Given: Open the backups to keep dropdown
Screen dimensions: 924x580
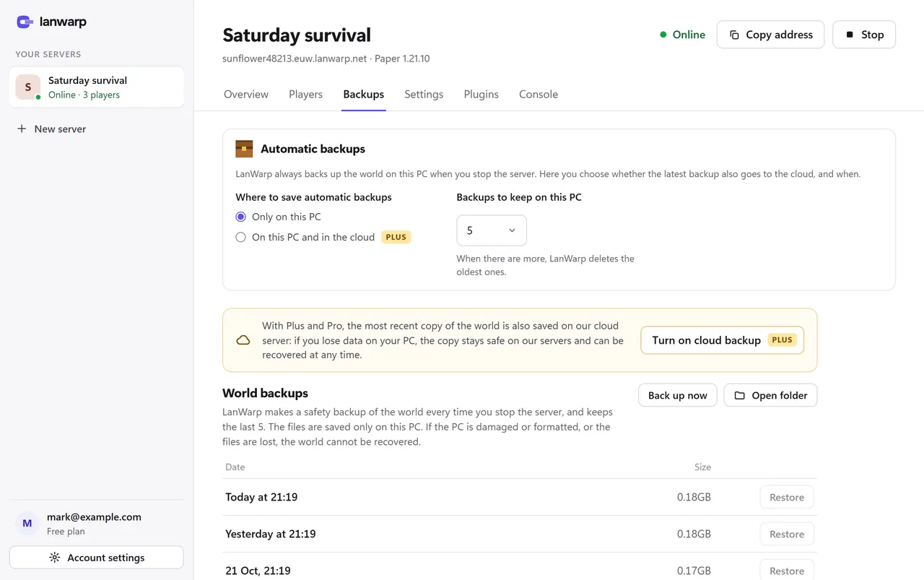Looking at the screenshot, I should pos(492,230).
